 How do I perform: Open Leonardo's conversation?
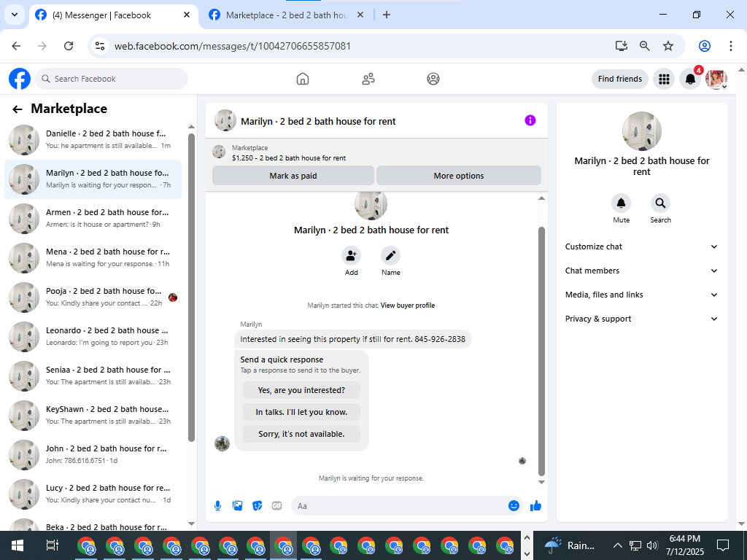pos(93,336)
